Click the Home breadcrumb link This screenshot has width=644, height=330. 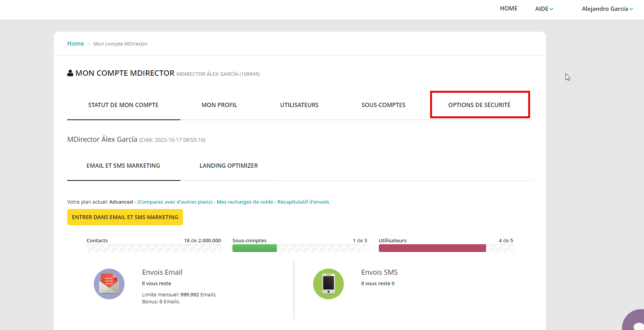75,44
